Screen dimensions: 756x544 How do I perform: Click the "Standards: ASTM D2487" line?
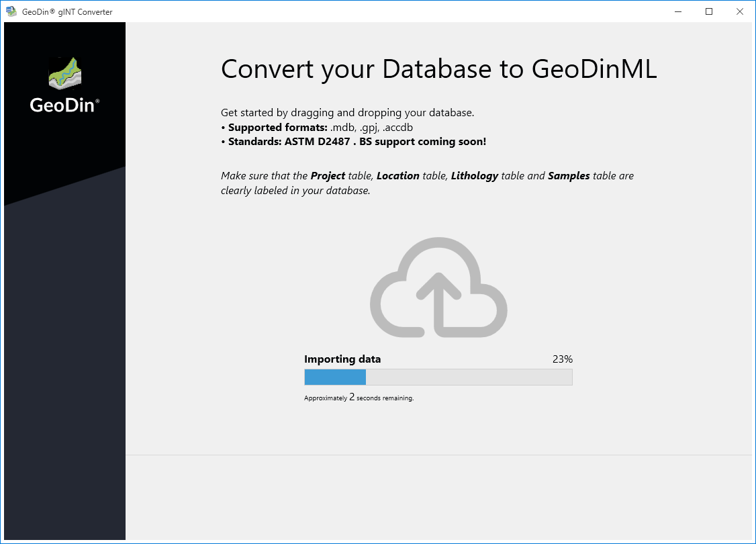[353, 142]
